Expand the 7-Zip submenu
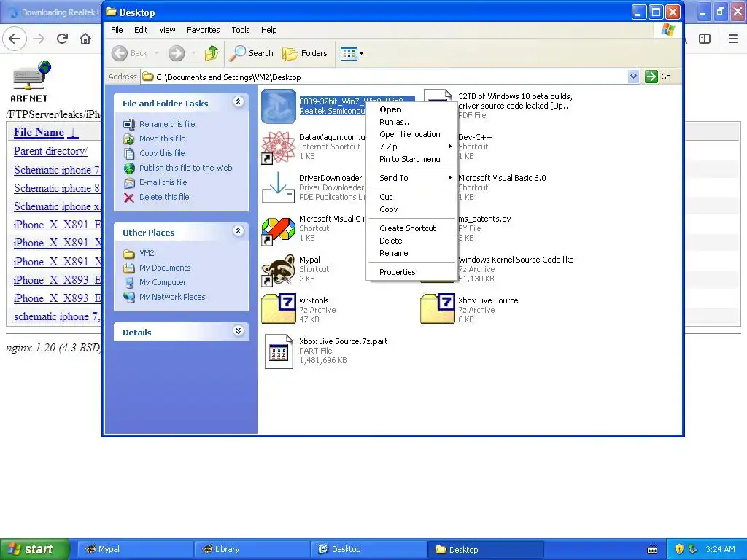Image resolution: width=747 pixels, height=560 pixels. (412, 147)
